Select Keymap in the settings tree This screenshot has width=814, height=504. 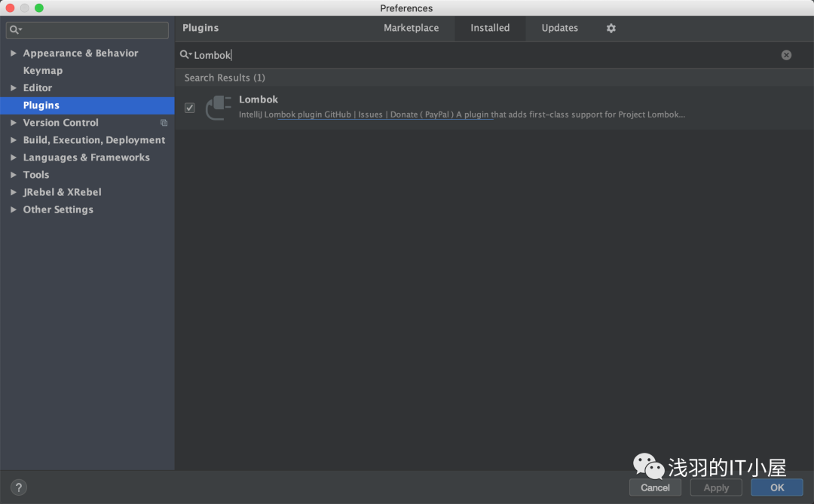[x=42, y=71]
